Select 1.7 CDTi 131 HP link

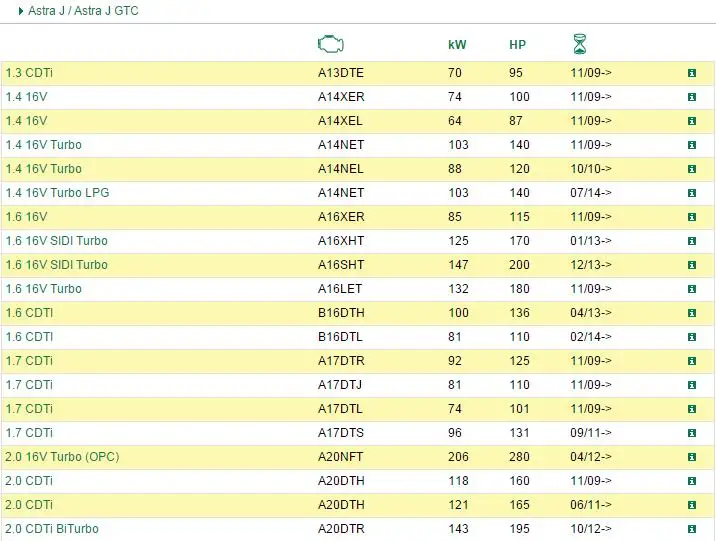pyautogui.click(x=29, y=433)
